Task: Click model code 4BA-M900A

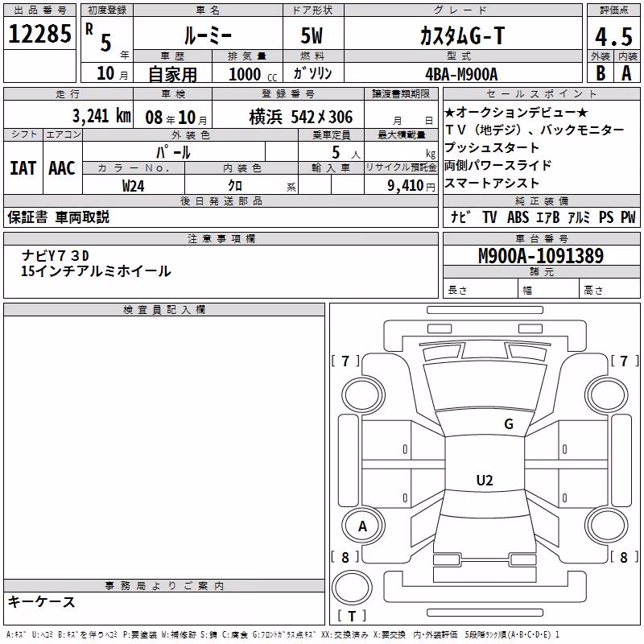Action: point(461,74)
